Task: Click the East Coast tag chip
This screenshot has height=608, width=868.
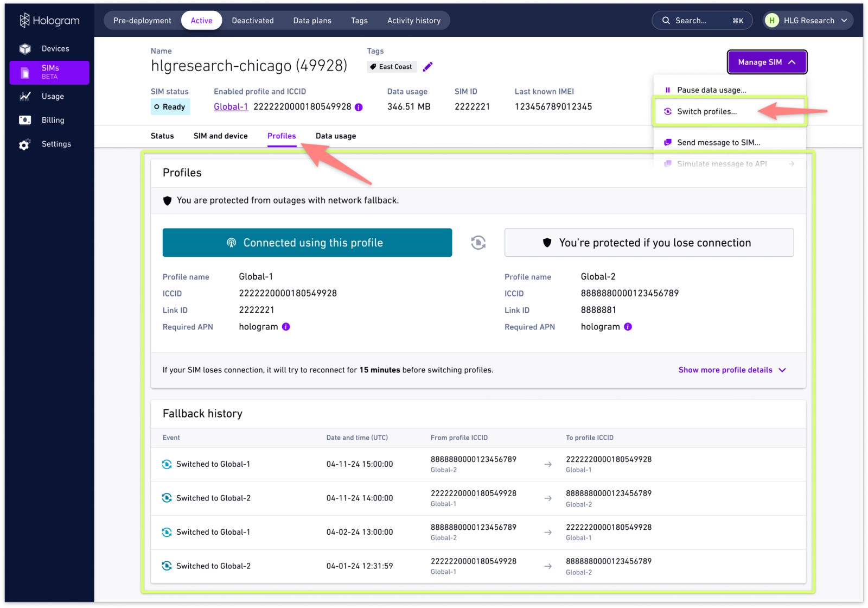Action: (x=391, y=67)
